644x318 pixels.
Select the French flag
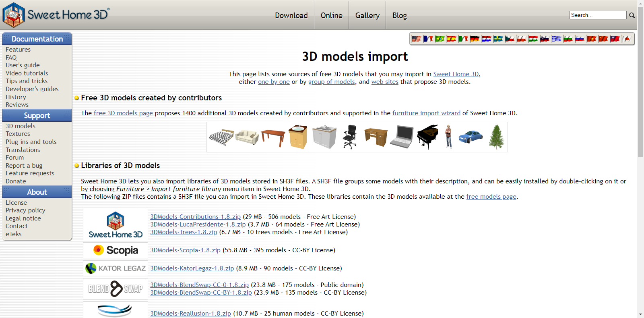(428, 39)
